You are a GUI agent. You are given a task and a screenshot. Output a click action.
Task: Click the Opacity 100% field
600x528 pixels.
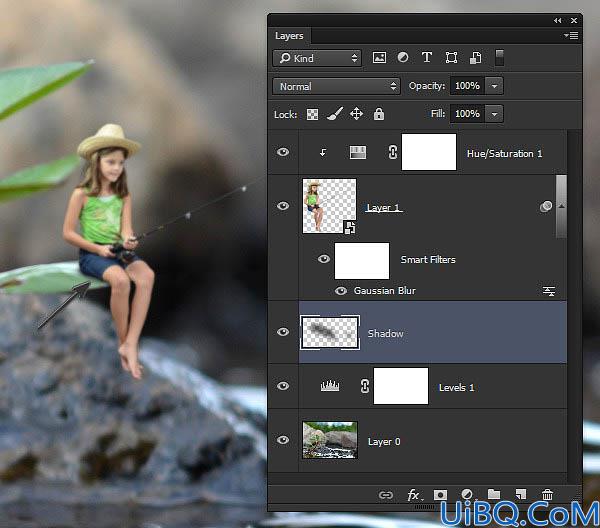(468, 86)
